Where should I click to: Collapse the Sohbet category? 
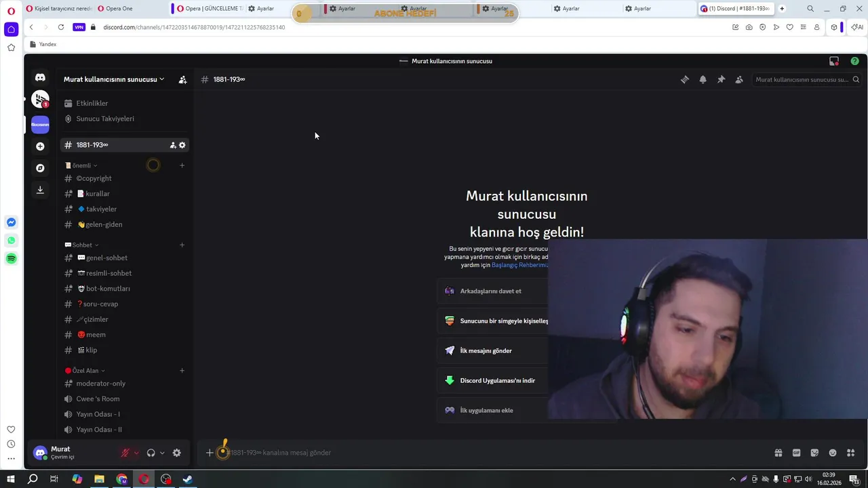tap(82, 245)
